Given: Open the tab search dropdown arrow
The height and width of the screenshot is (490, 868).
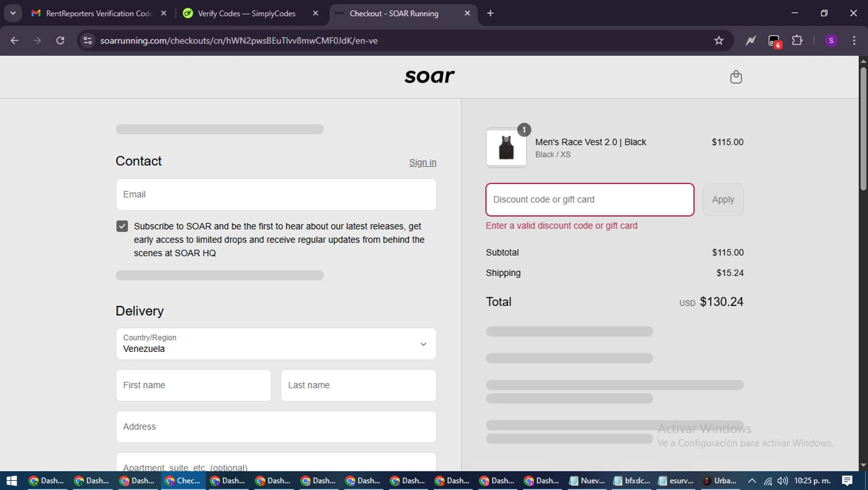Looking at the screenshot, I should 13,13.
